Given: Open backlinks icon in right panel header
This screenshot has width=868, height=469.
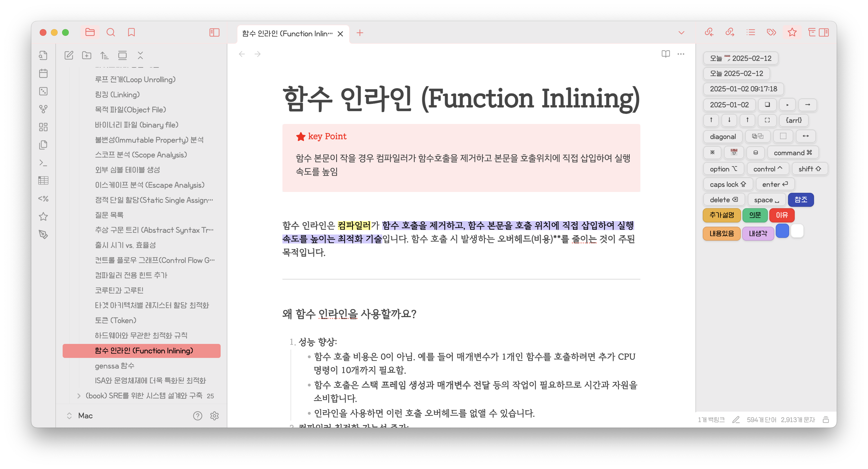Looking at the screenshot, I should click(709, 32).
